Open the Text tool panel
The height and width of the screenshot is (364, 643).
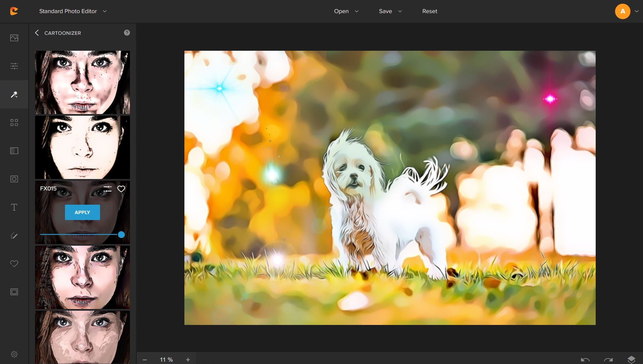point(14,207)
